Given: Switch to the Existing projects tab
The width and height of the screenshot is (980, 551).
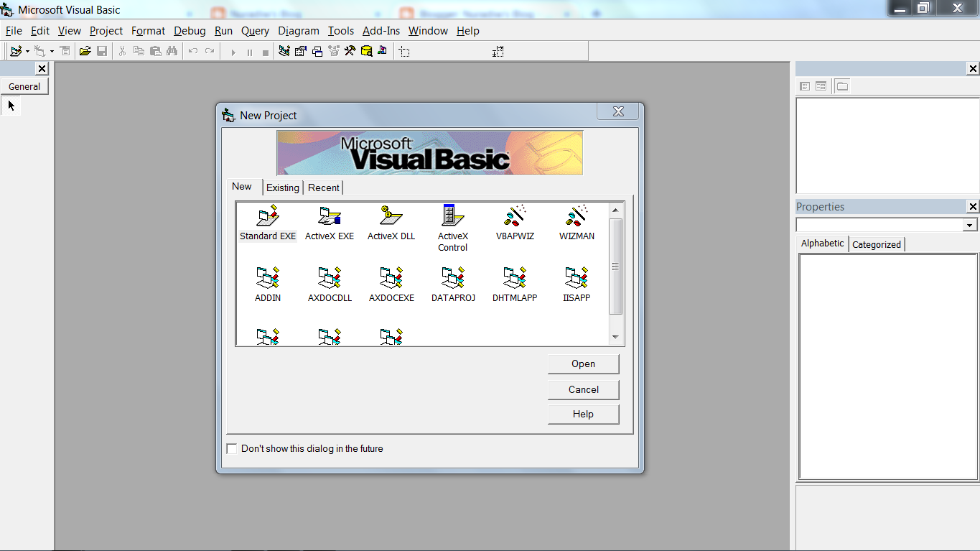Looking at the screenshot, I should point(282,187).
